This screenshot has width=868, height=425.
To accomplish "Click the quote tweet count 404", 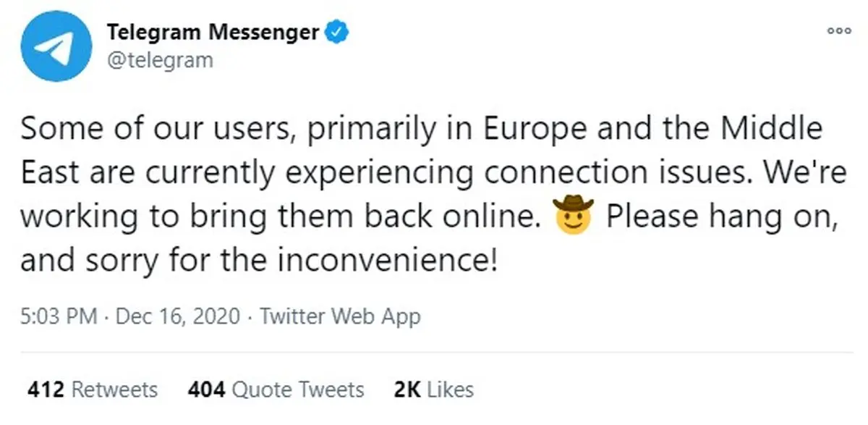I will [207, 390].
